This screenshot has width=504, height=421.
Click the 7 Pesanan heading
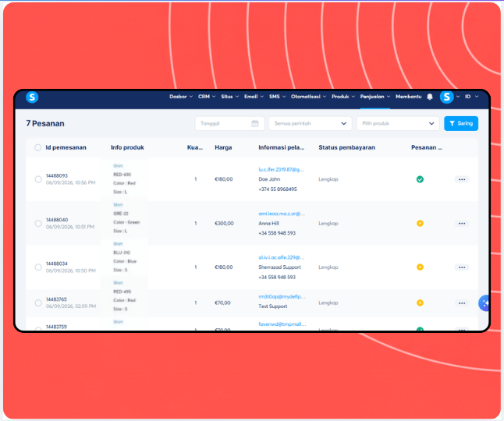click(45, 124)
